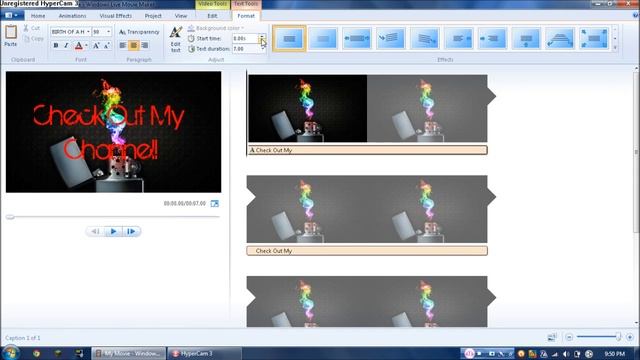This screenshot has width=640, height=360.
Task: Select the first storyboard video clip
Action: tap(367, 109)
